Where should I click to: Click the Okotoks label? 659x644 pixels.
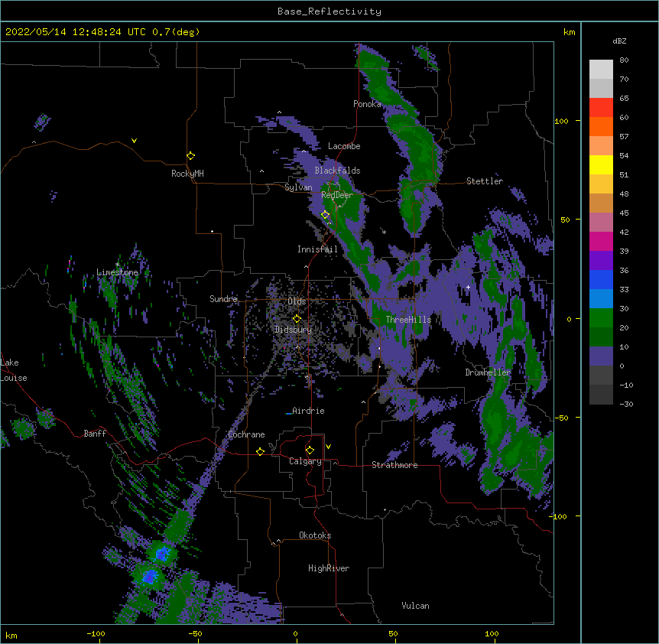(x=315, y=535)
